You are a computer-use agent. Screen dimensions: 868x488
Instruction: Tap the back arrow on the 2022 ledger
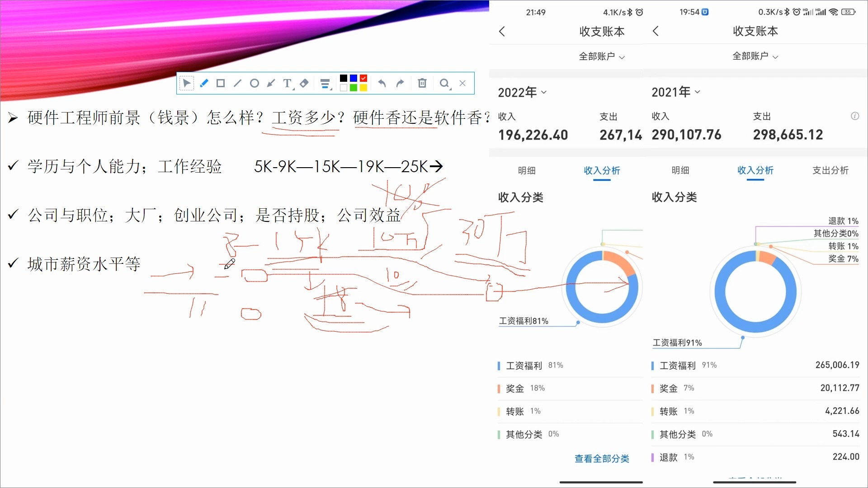point(502,31)
